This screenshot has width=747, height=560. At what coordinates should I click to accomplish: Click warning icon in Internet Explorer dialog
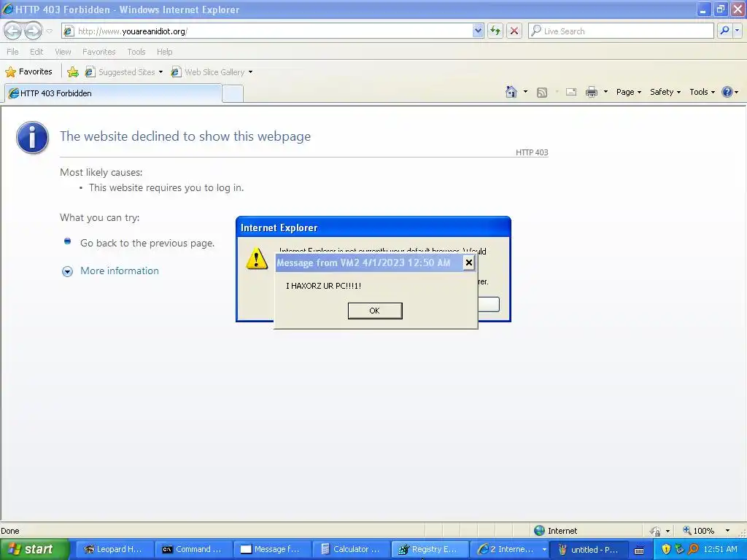pyautogui.click(x=257, y=259)
